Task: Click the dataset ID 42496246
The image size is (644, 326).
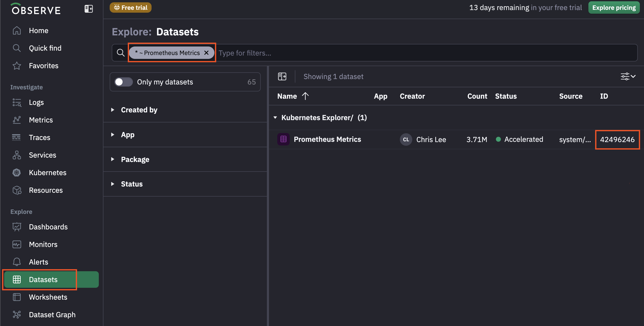Action: click(x=617, y=139)
